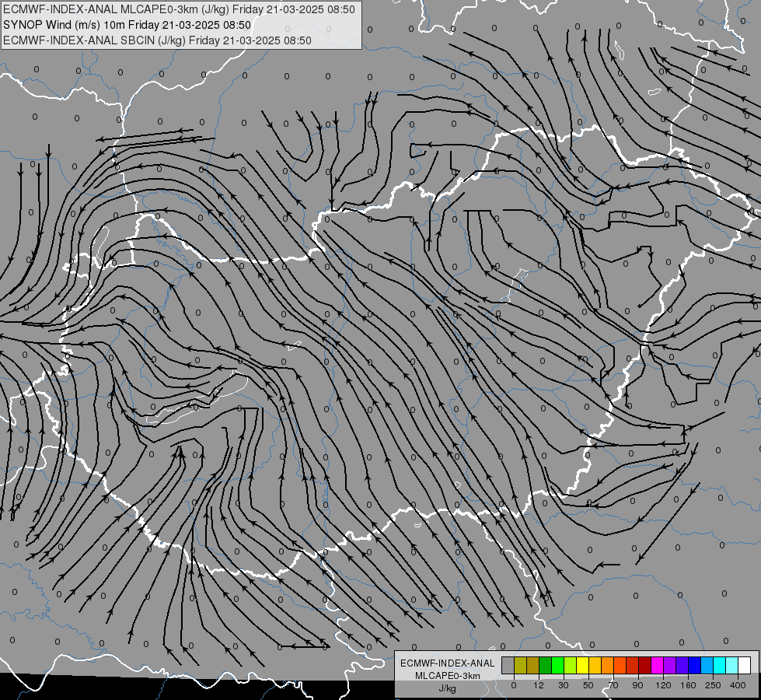
Task: Click the cyan legend swatch after 250
Action: pos(719,665)
